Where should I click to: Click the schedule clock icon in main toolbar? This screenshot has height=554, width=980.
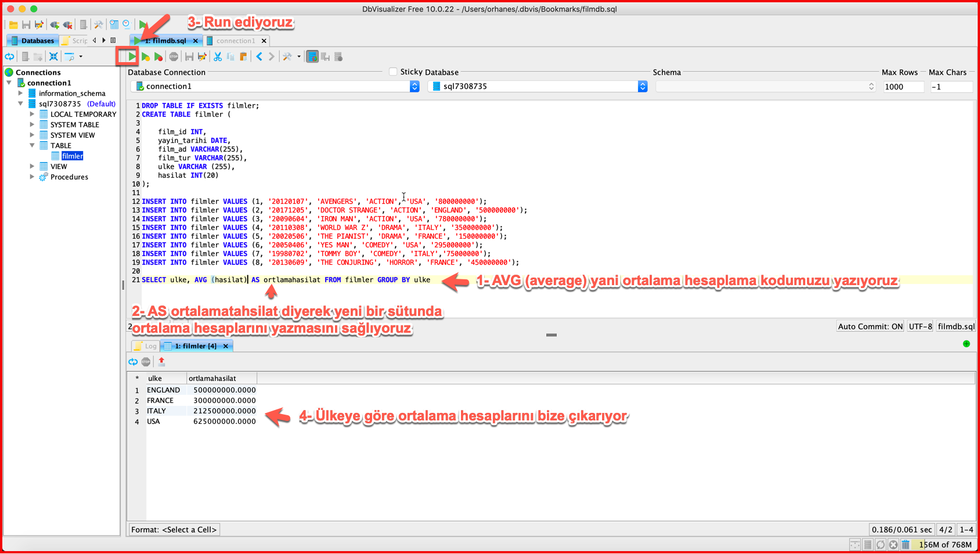tap(127, 24)
